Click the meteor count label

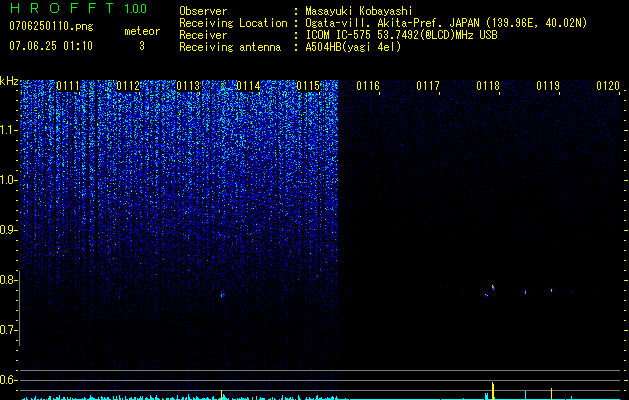tap(142, 31)
